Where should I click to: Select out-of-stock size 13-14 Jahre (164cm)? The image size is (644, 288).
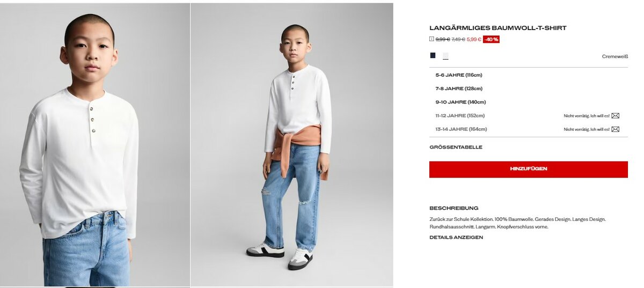tap(461, 129)
